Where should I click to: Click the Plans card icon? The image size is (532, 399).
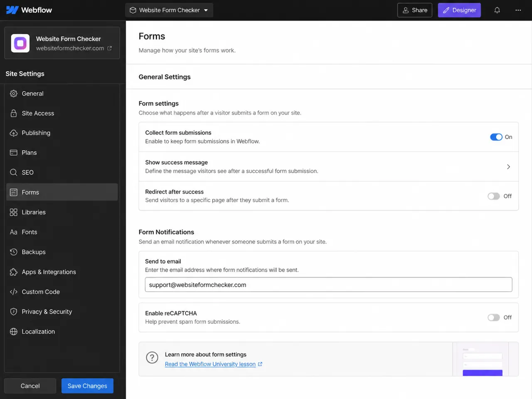coord(14,153)
